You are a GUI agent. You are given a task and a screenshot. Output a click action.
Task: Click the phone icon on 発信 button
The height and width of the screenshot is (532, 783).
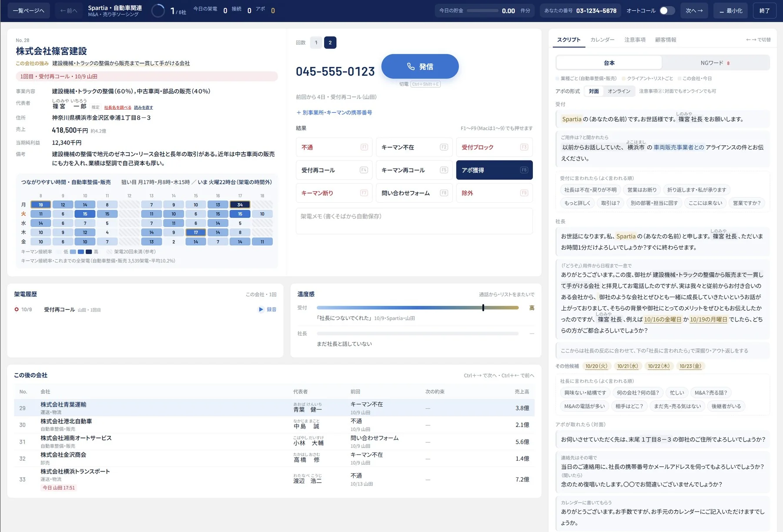point(411,67)
